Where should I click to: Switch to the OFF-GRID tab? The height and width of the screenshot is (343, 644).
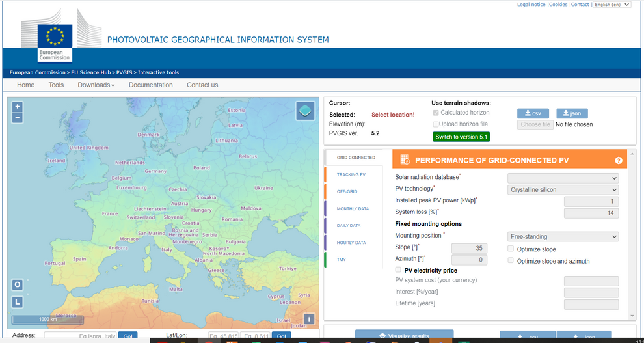tap(347, 191)
